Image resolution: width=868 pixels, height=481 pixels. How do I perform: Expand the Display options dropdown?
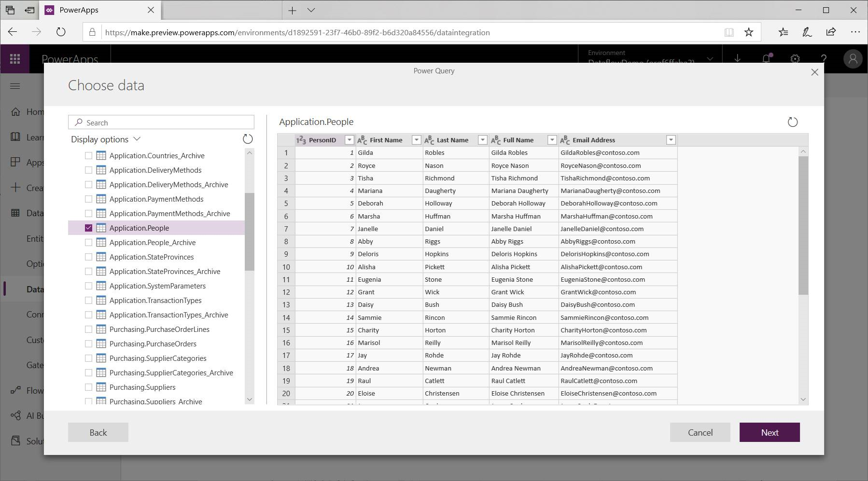pos(106,139)
